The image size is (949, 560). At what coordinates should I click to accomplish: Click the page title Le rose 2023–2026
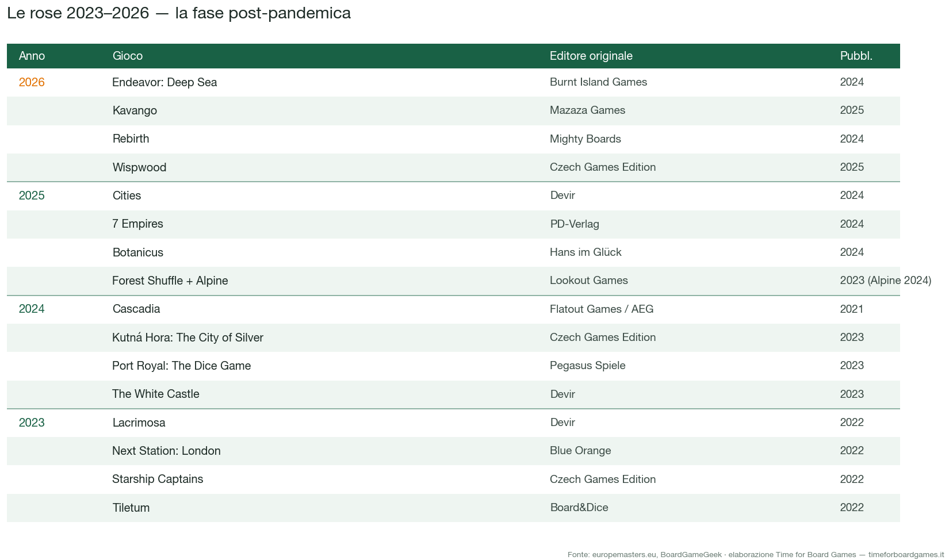pyautogui.click(x=179, y=13)
